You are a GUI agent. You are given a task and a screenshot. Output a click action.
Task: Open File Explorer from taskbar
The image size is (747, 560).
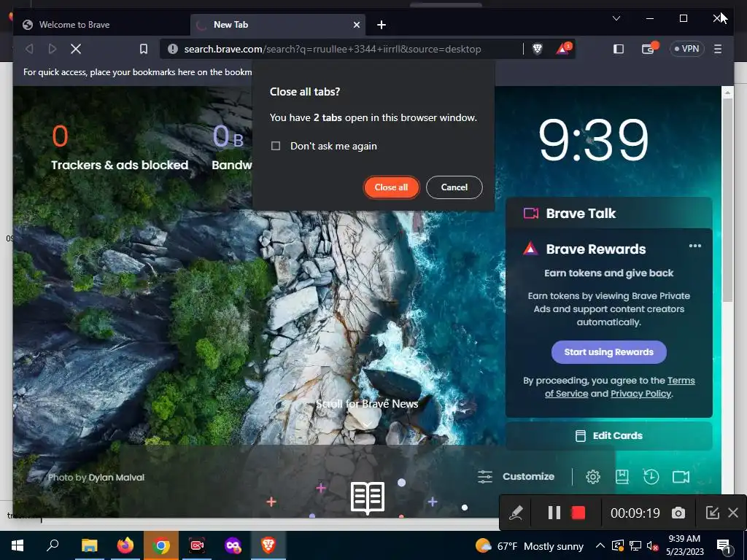click(89, 545)
